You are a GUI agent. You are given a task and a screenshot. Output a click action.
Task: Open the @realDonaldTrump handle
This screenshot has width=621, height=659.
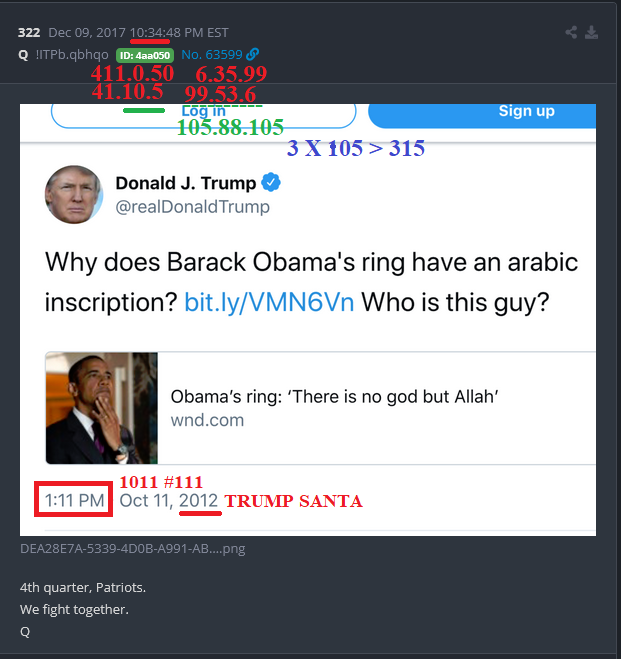tap(192, 207)
